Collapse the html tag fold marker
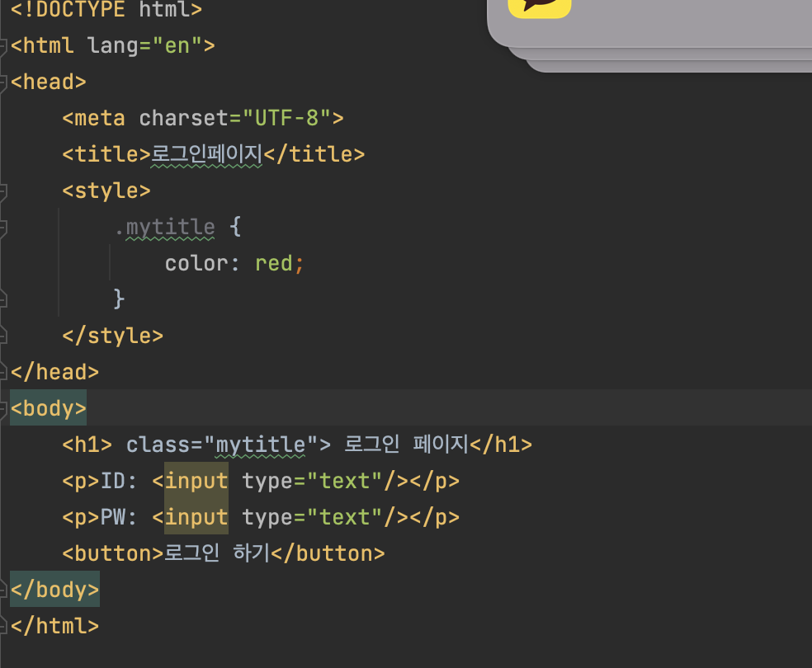Image resolution: width=812 pixels, height=668 pixels. point(3,46)
